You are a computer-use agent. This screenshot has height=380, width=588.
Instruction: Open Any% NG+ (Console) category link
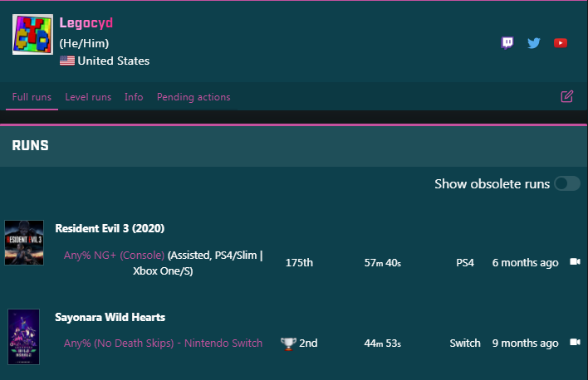pos(114,256)
